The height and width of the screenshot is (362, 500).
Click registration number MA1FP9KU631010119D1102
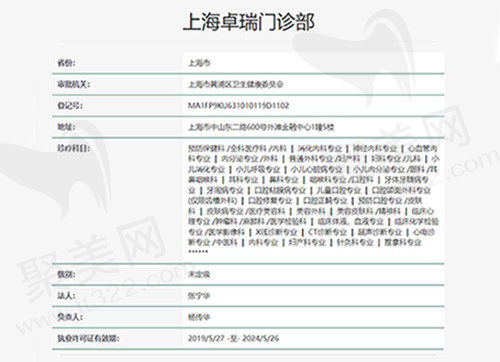point(238,105)
